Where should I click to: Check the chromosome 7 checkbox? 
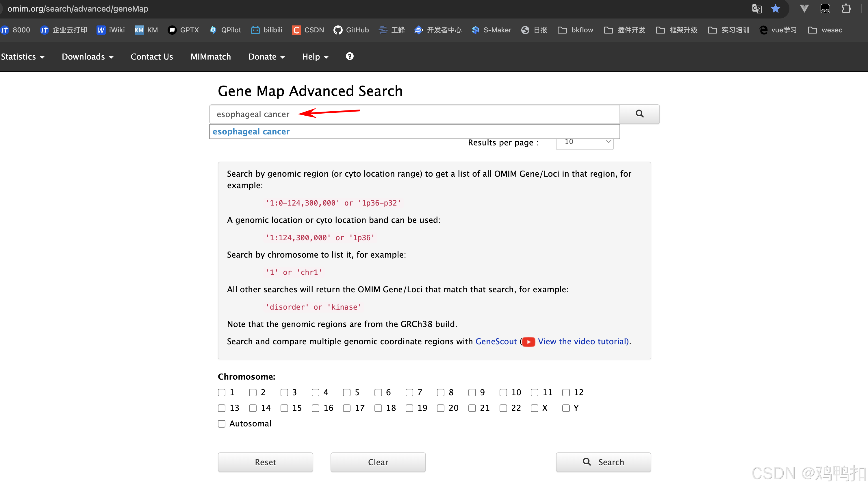(x=409, y=393)
